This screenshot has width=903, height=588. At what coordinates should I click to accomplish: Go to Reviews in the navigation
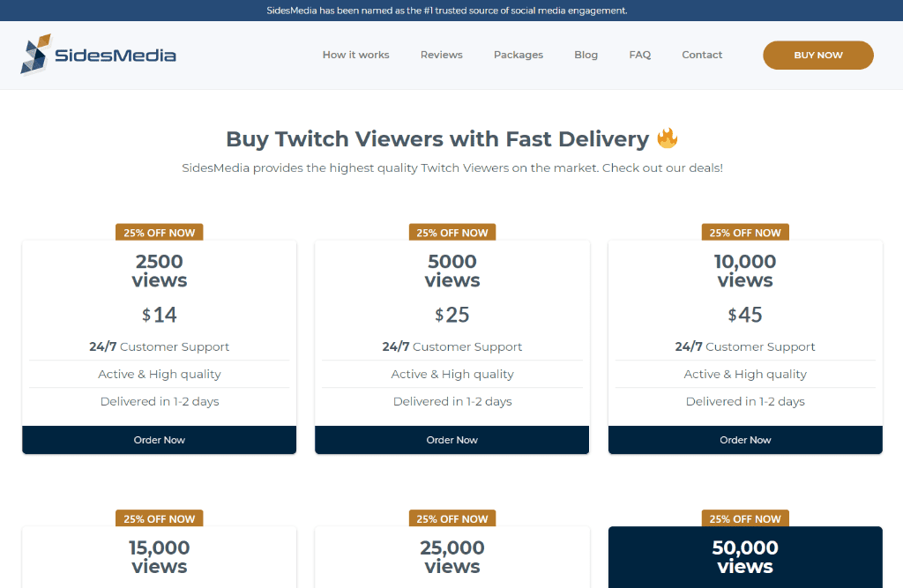point(442,55)
